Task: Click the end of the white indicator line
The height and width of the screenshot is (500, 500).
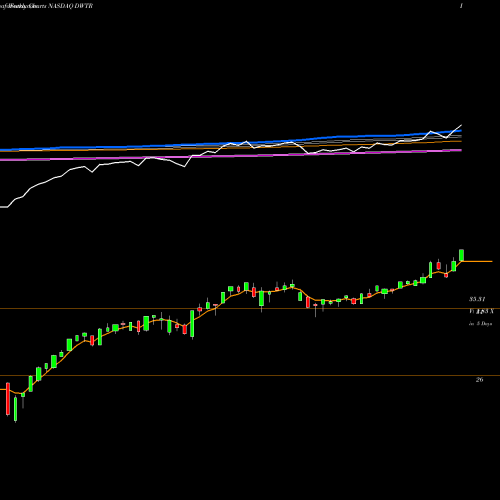Action: tap(461, 125)
